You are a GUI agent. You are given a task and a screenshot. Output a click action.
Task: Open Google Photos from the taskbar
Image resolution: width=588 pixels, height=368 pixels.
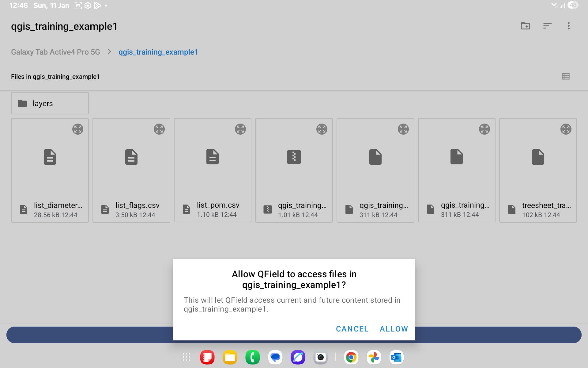(374, 357)
